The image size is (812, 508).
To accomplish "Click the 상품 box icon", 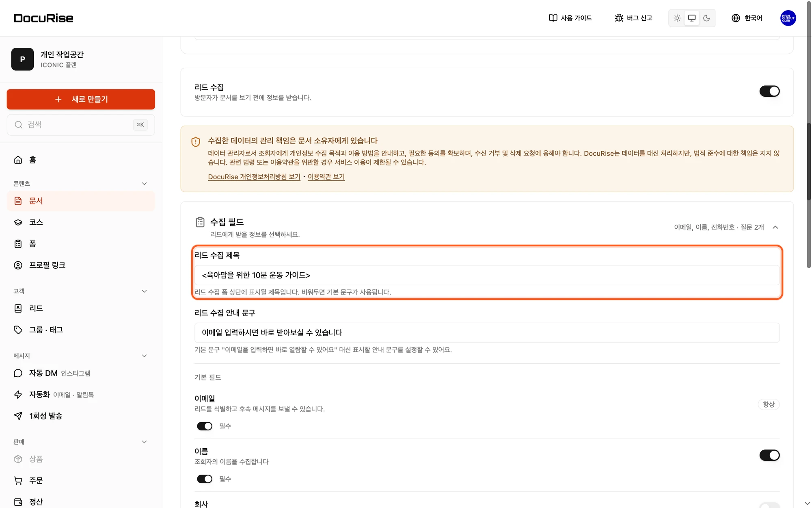I will coord(18,459).
